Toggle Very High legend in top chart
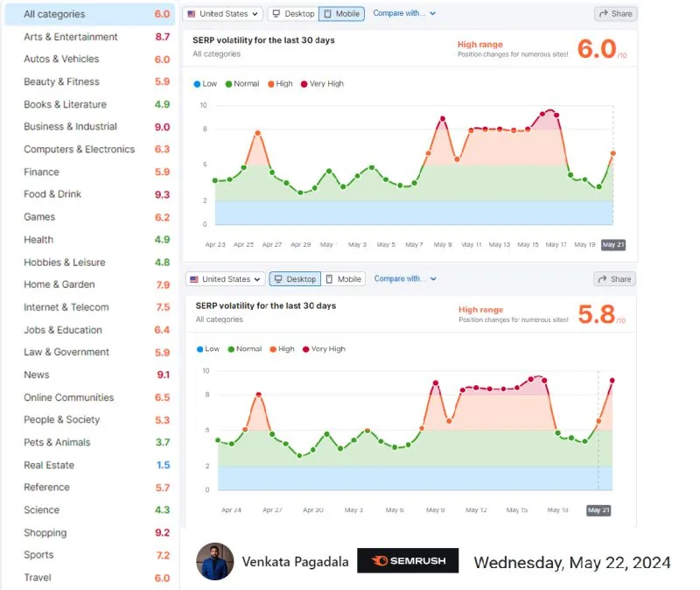 tap(322, 84)
